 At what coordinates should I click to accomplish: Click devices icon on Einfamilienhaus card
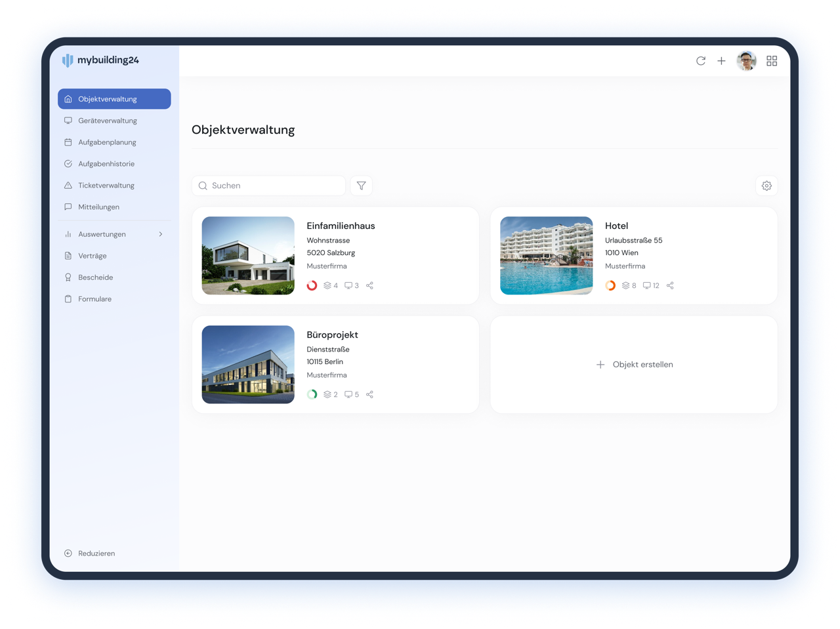[x=348, y=285]
